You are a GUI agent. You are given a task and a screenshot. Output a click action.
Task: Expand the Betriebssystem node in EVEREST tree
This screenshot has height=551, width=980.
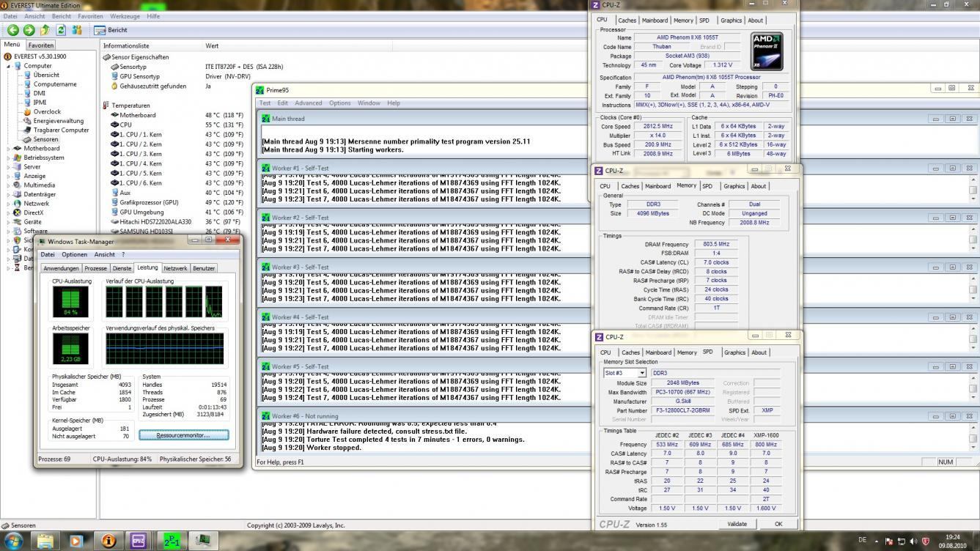(9, 158)
